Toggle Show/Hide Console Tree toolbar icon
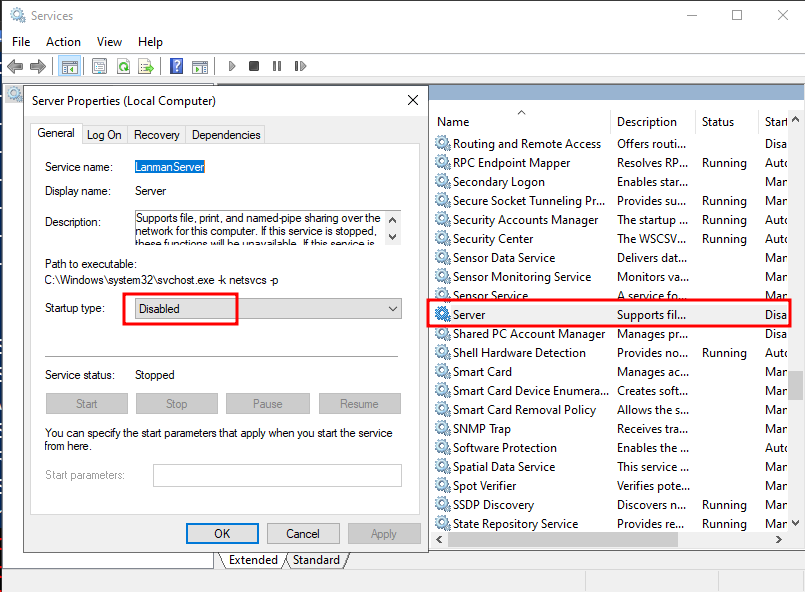805x592 pixels. 69,66
